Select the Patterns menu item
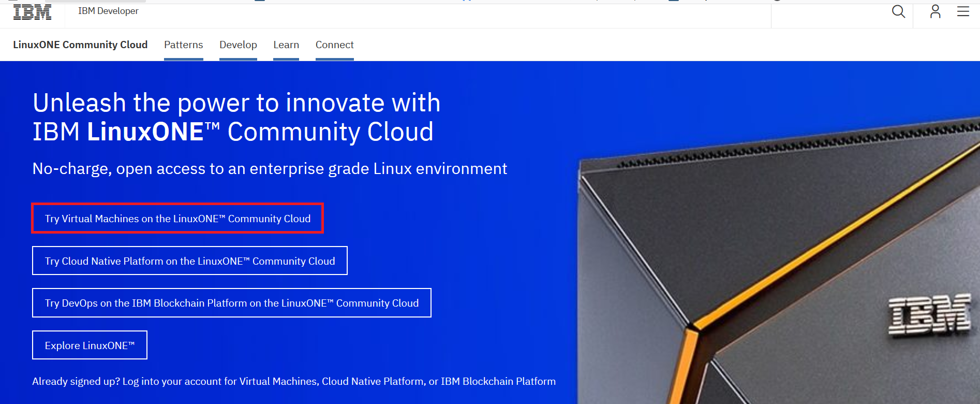Viewport: 980px width, 404px height. coord(183,45)
